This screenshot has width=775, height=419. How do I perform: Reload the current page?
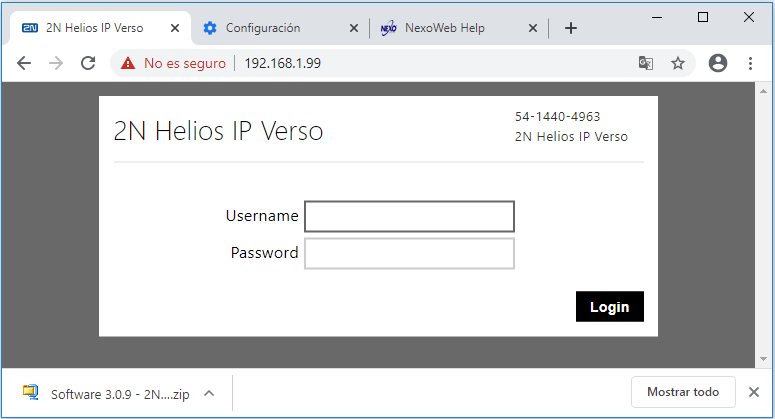88,63
